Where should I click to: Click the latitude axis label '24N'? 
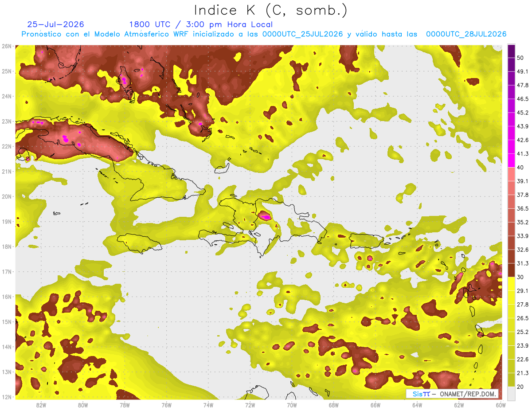coord(7,96)
